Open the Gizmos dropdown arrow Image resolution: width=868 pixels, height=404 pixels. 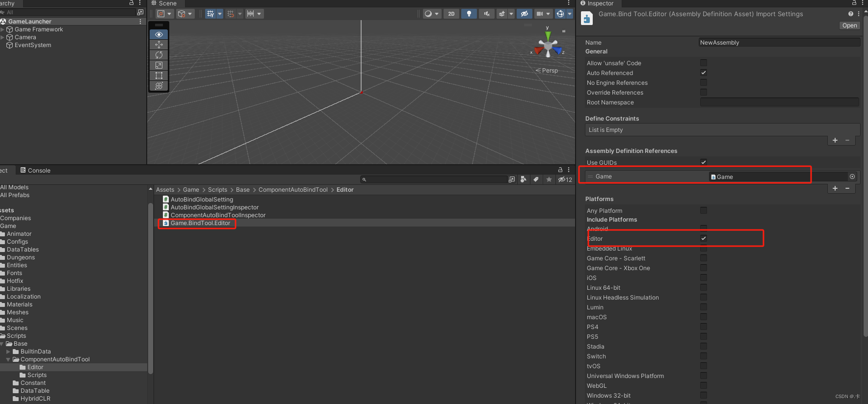click(x=570, y=14)
